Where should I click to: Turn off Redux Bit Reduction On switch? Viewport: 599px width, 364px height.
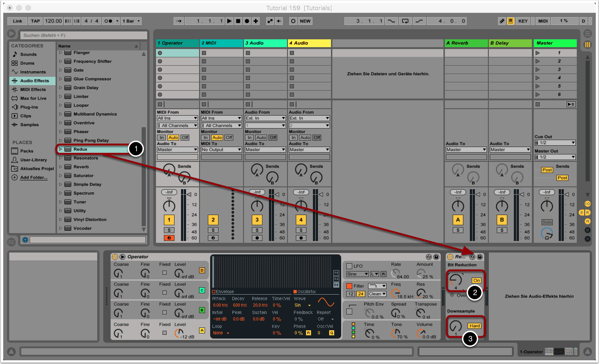(476, 280)
